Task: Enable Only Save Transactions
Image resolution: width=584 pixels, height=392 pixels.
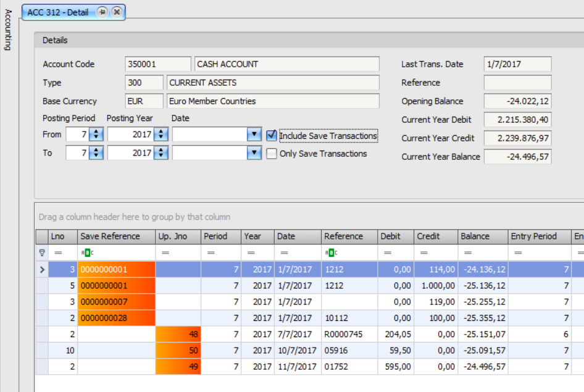Action: [271, 153]
